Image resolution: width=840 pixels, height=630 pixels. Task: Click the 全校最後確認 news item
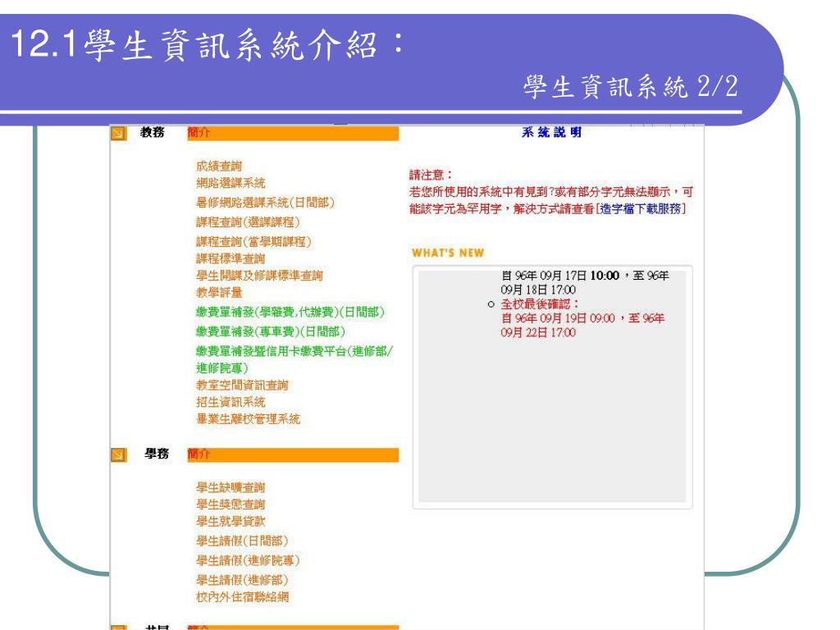coord(540,304)
